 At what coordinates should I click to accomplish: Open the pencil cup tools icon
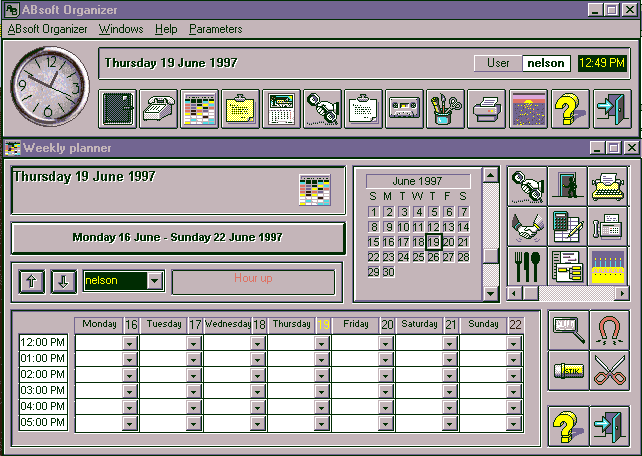click(445, 108)
